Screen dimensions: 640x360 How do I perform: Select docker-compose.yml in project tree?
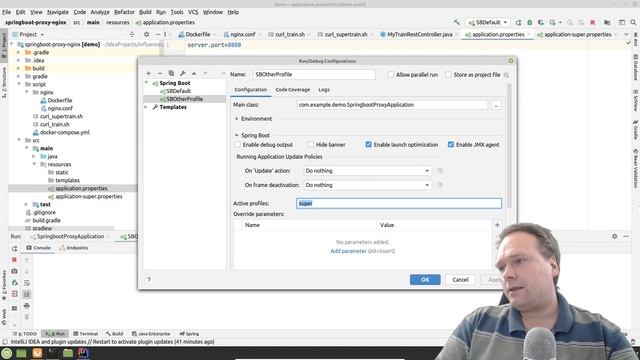point(64,132)
